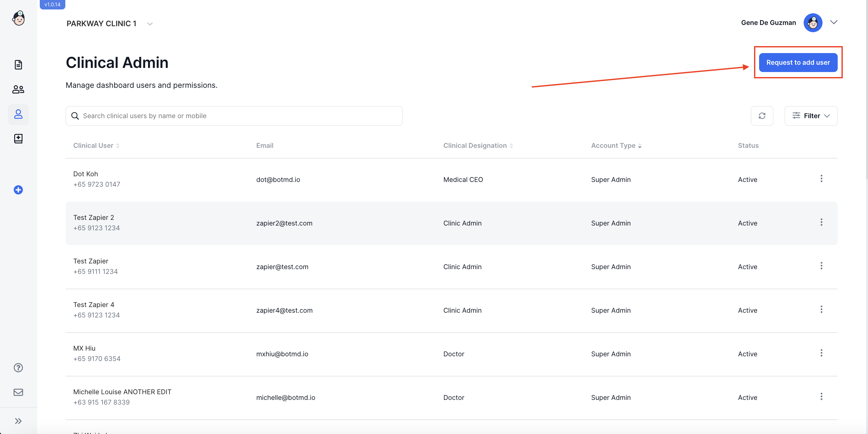Open options menu for MX Hiu

(x=821, y=353)
